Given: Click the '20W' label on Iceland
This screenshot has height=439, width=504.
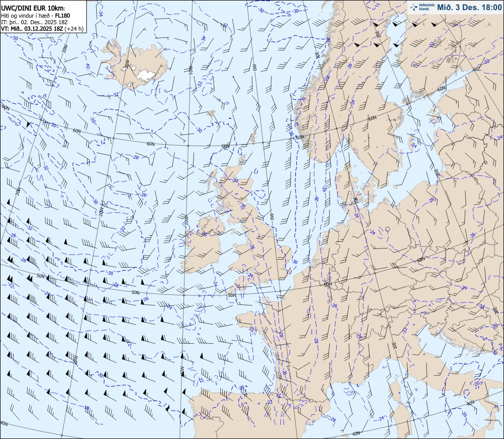Looking at the screenshot, I should tap(127, 65).
